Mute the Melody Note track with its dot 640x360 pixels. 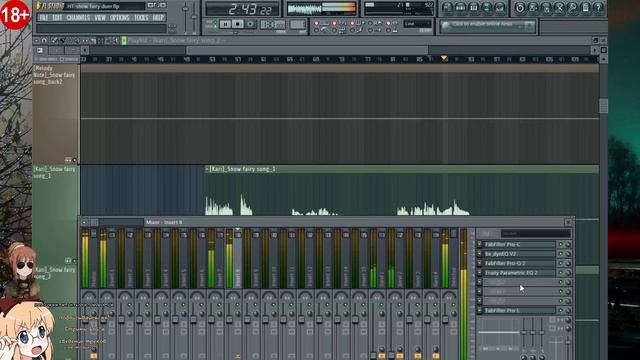74,160
